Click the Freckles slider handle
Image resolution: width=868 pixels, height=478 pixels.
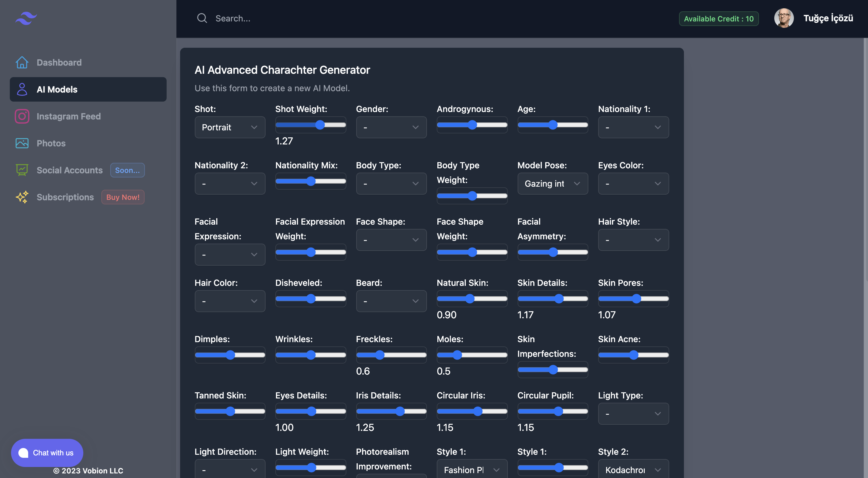pos(380,355)
